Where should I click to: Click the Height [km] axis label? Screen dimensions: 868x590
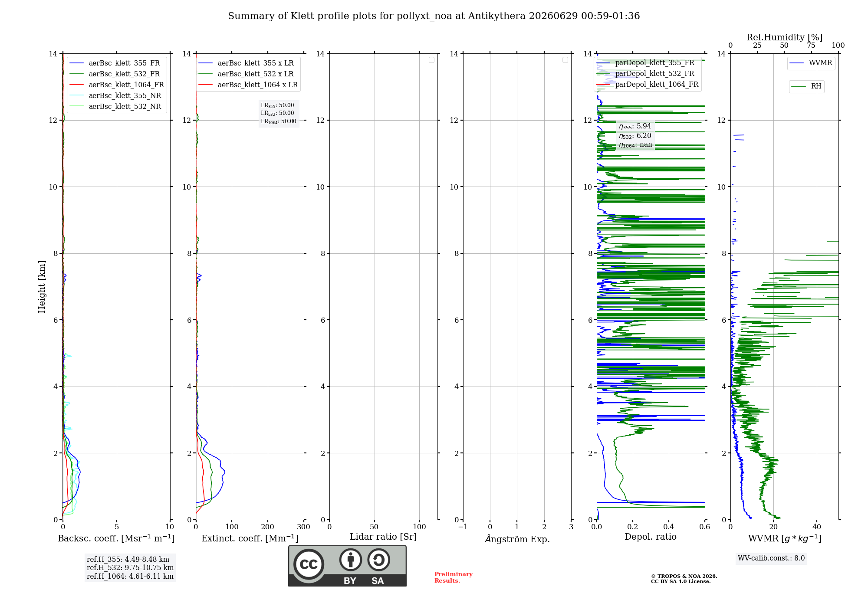click(x=42, y=287)
